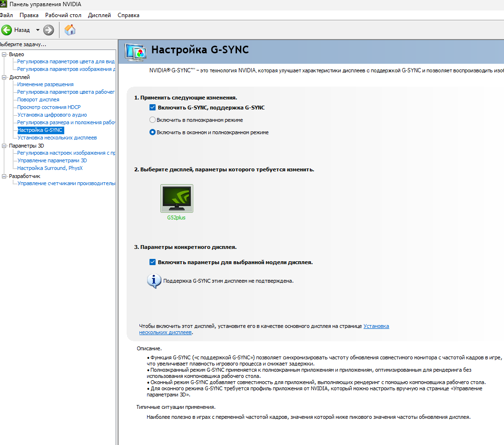The image size is (504, 445).
Task: Go to the Home page icon
Action: pos(70,30)
